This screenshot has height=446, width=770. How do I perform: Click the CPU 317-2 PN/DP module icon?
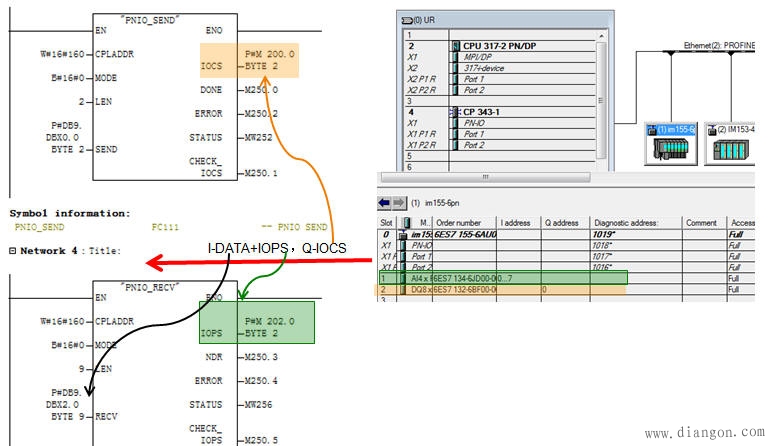(456, 46)
